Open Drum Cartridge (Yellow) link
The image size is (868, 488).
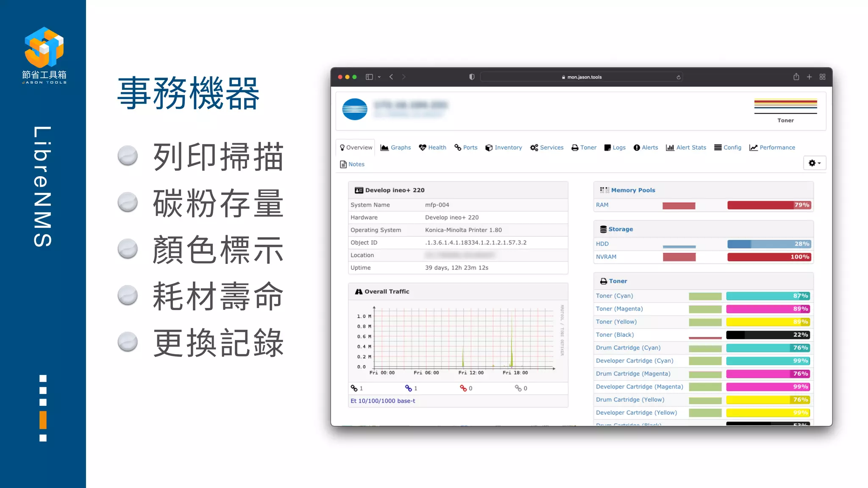630,399
